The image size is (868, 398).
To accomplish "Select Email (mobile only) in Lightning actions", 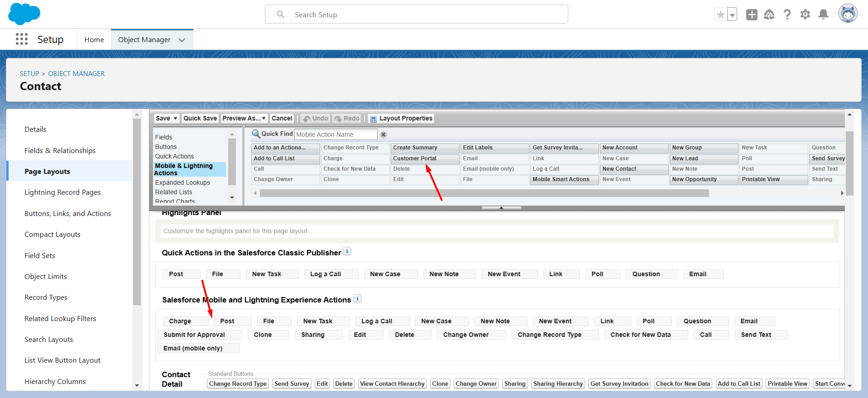I will click(198, 348).
